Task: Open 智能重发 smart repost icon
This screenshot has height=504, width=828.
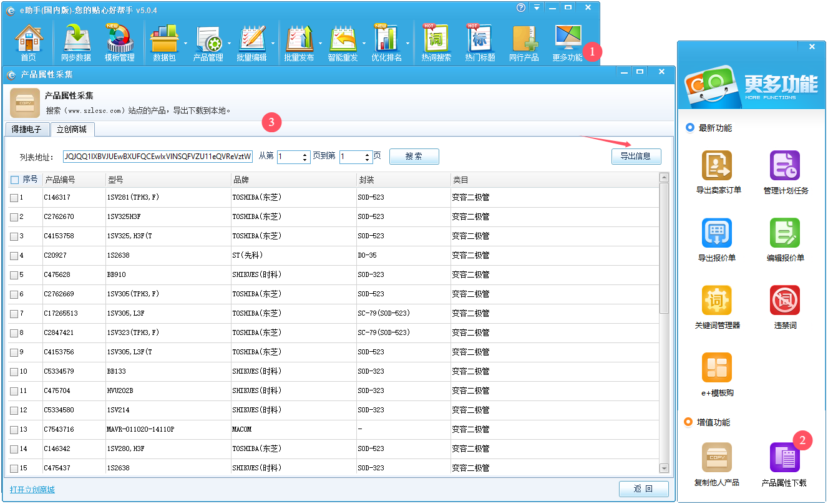Action: tap(343, 42)
